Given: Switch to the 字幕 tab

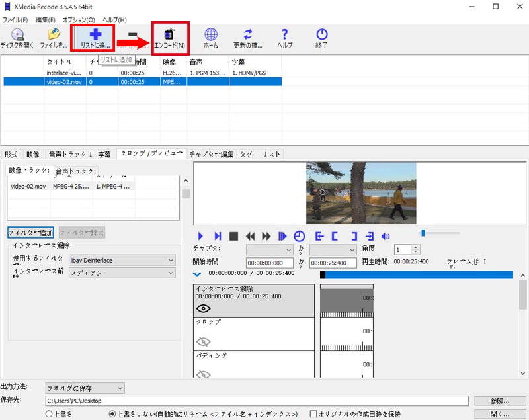Looking at the screenshot, I should 104,155.
